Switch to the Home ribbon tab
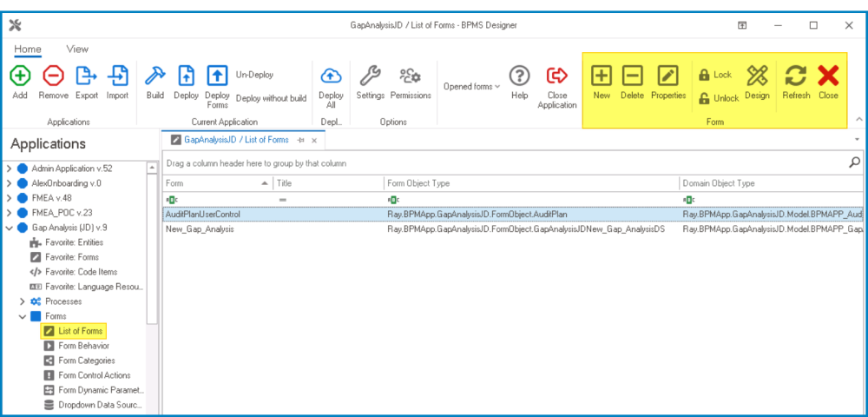The image size is (868, 417). (x=28, y=50)
